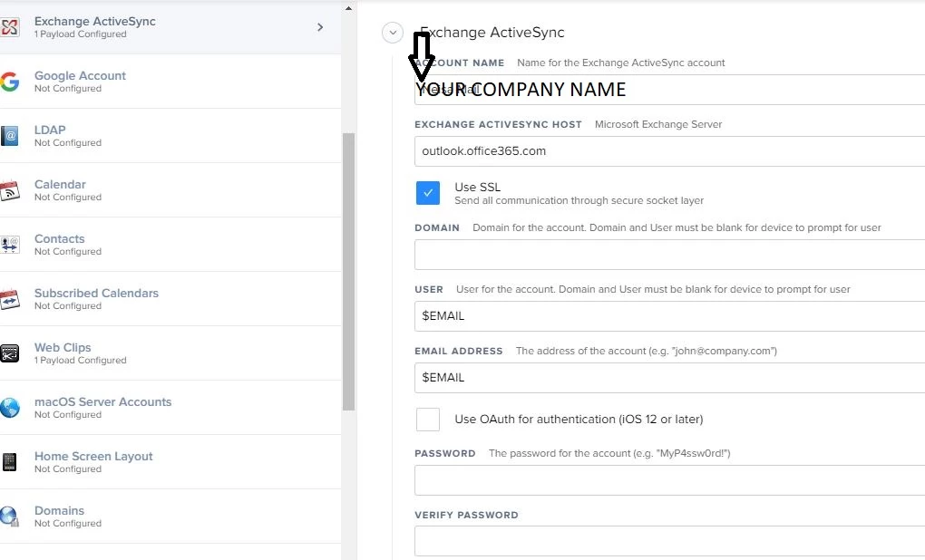The height and width of the screenshot is (560, 925).
Task: Select Google Account in the sidebar
Action: 170,82
